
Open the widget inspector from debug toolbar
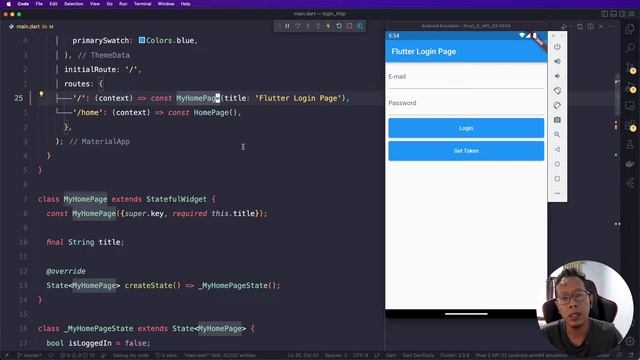click(x=360, y=26)
